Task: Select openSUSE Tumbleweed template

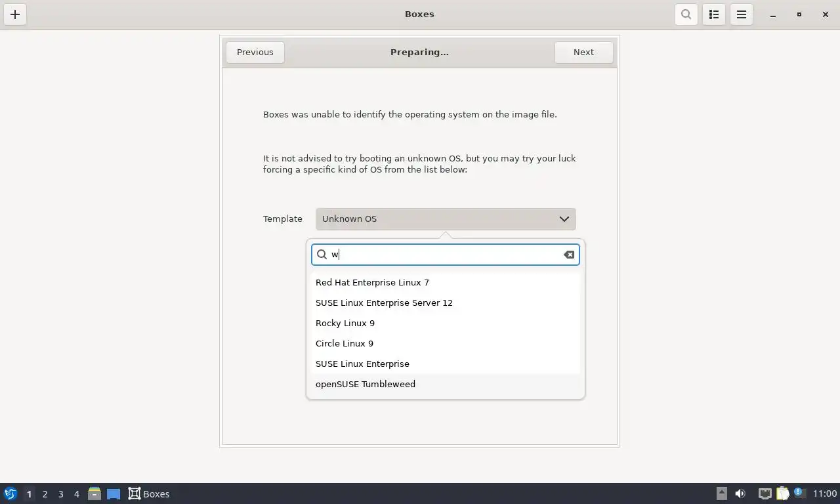Action: (x=446, y=384)
